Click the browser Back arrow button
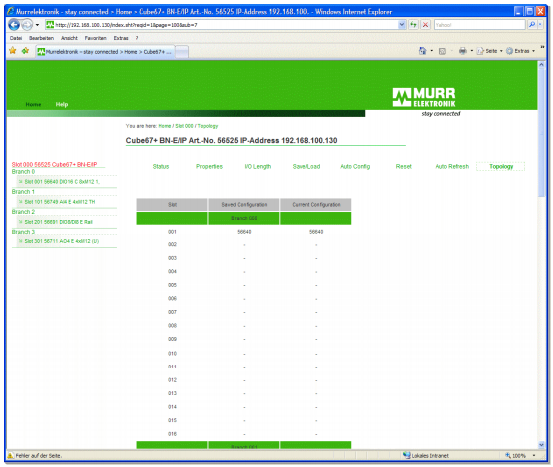Screen dimensions: 553x467 [x=14, y=25]
